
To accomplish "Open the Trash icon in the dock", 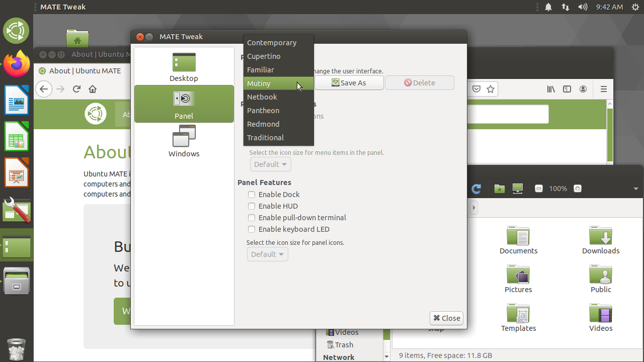I will pos(17,349).
